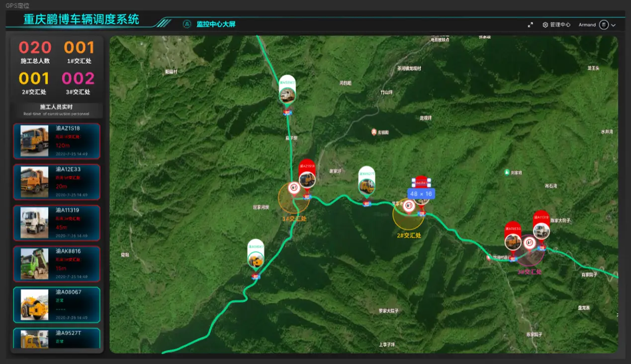Expand the Armand user dropdown arrow
Screen dimensions: 631x364
click(614, 25)
